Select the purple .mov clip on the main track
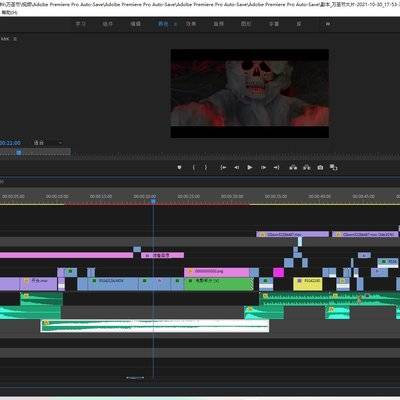The height and width of the screenshot is (400, 400). pyautogui.click(x=38, y=284)
